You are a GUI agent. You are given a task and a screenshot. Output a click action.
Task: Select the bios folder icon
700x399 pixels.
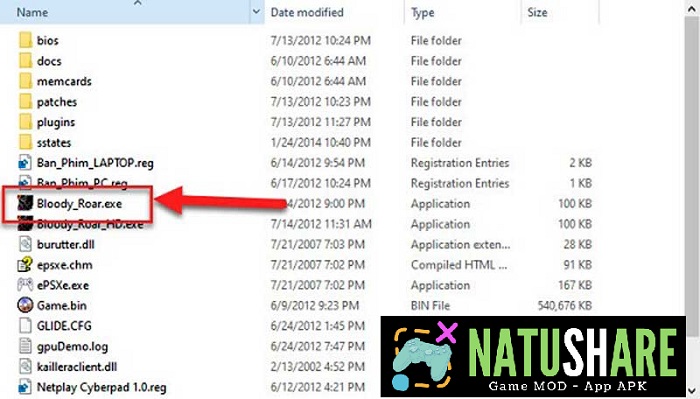point(25,40)
